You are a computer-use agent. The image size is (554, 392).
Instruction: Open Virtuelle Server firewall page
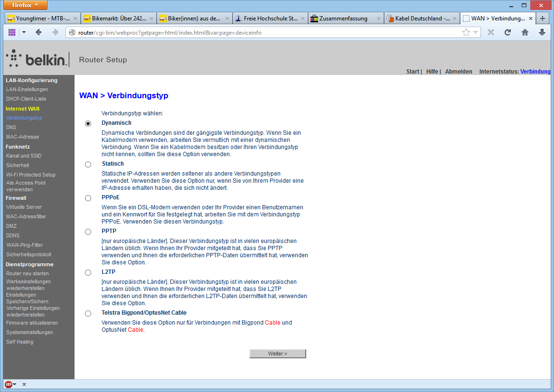coord(24,207)
